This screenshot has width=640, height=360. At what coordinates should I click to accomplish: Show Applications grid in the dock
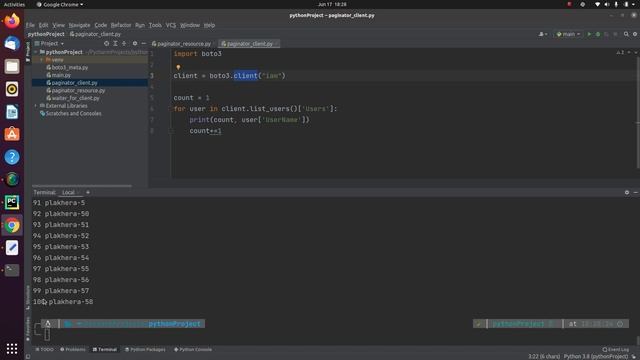pos(12,348)
